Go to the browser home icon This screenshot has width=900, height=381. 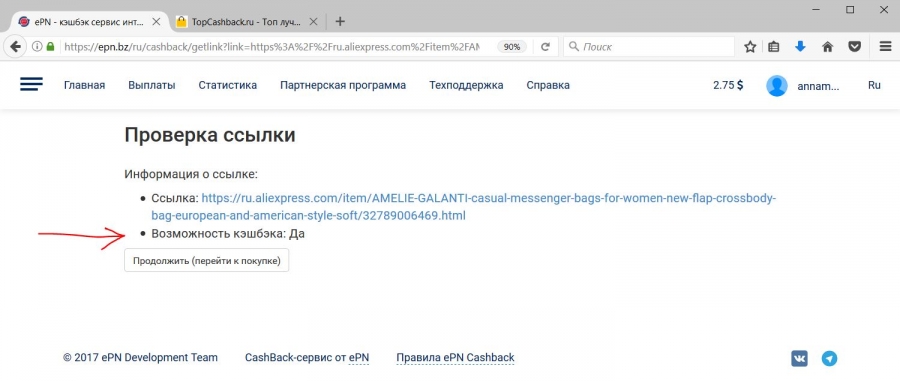(x=827, y=47)
